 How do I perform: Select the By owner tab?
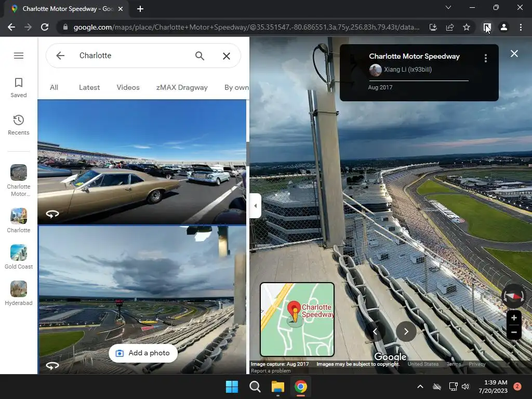[236, 87]
